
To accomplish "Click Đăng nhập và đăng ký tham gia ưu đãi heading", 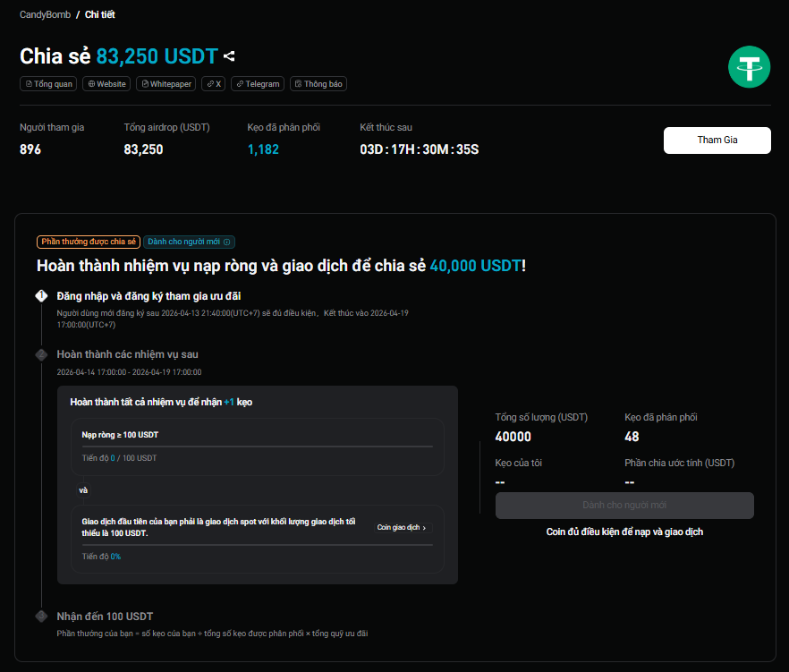I will click(148, 296).
